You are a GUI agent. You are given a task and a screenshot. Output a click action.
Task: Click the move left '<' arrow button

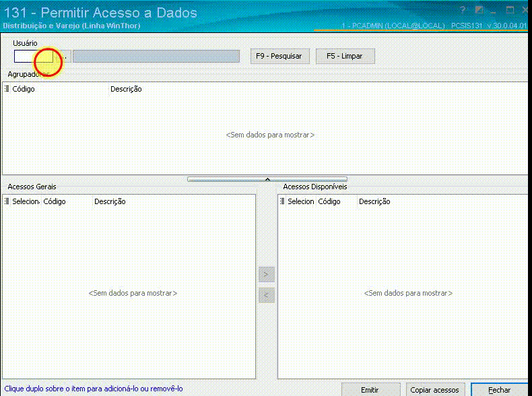(x=267, y=295)
